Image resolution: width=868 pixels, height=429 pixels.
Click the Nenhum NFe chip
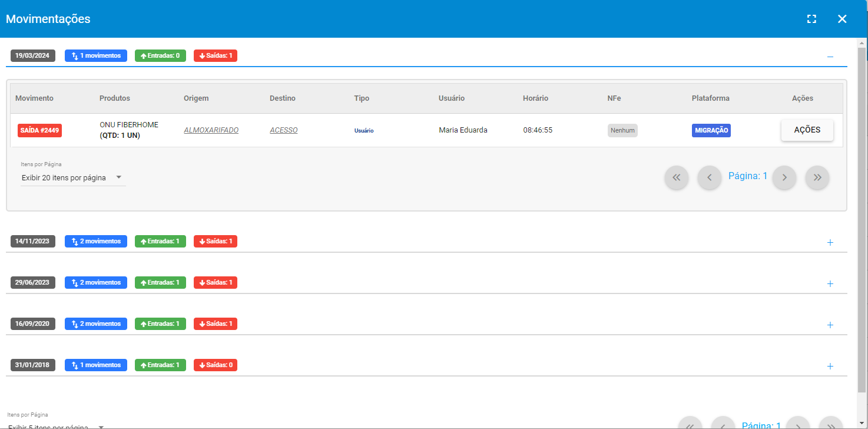622,130
